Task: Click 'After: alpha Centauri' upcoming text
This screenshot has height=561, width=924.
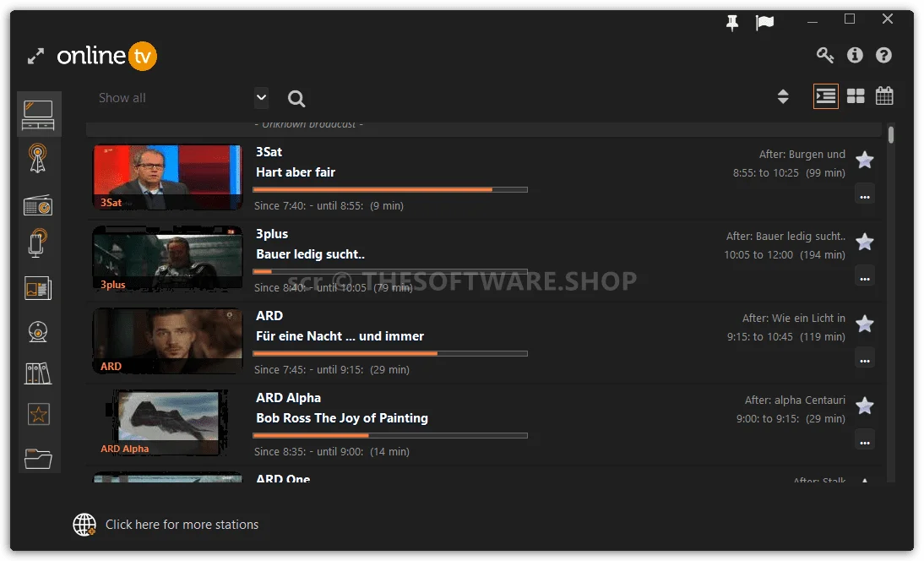Action: (795, 400)
